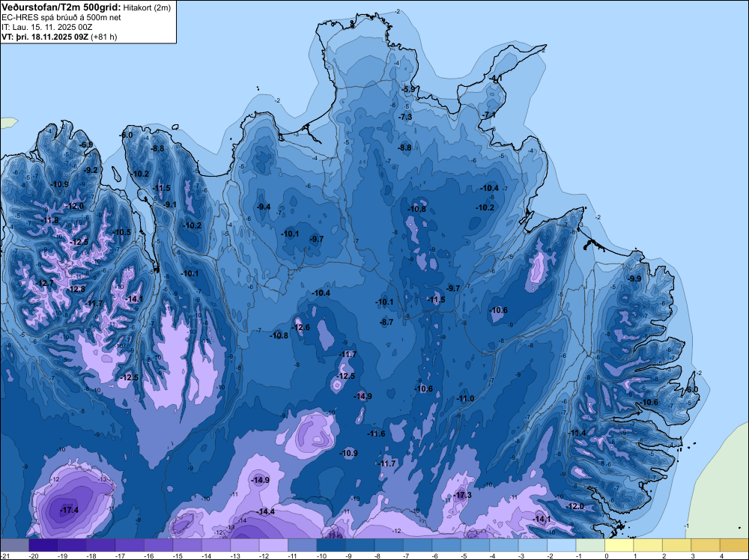Image resolution: width=749 pixels, height=560 pixels.
Task: Click the -4.1 temperature value
Action: click(495, 78)
